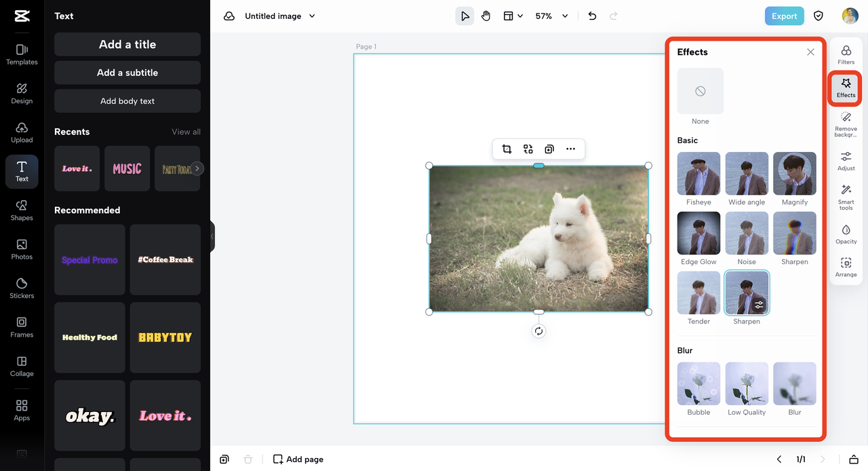Select the #Coffee Break text preset
The height and width of the screenshot is (471, 868).
[165, 260]
